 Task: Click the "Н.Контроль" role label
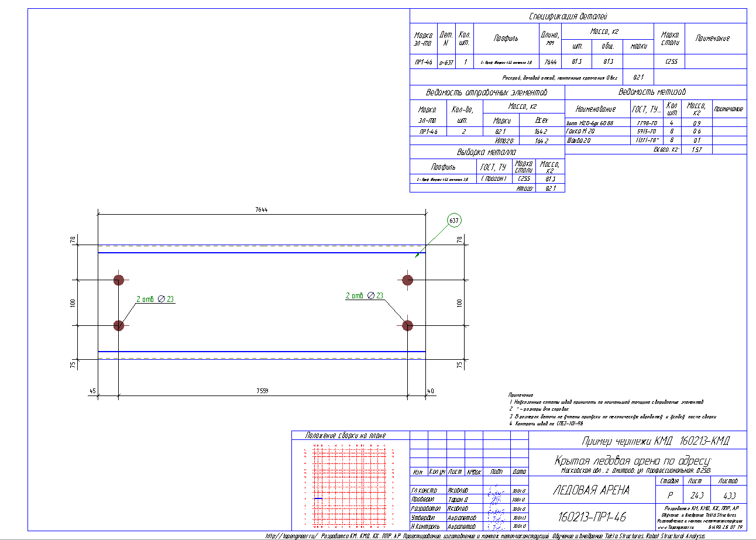[x=425, y=526]
